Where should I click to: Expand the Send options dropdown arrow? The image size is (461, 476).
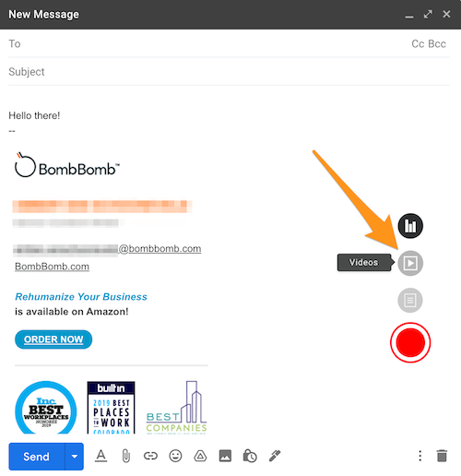(75, 457)
